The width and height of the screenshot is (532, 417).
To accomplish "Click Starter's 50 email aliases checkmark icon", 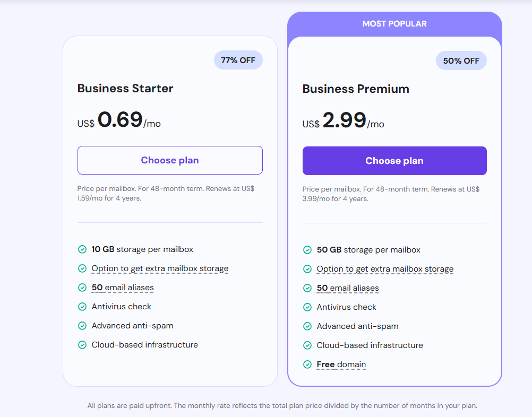I will [x=82, y=288].
